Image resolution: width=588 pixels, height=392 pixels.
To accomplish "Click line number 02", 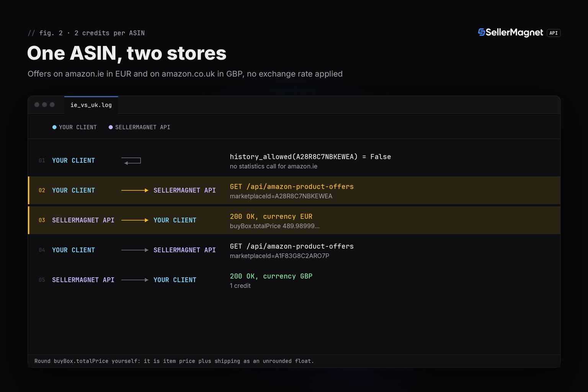I will (x=42, y=190).
